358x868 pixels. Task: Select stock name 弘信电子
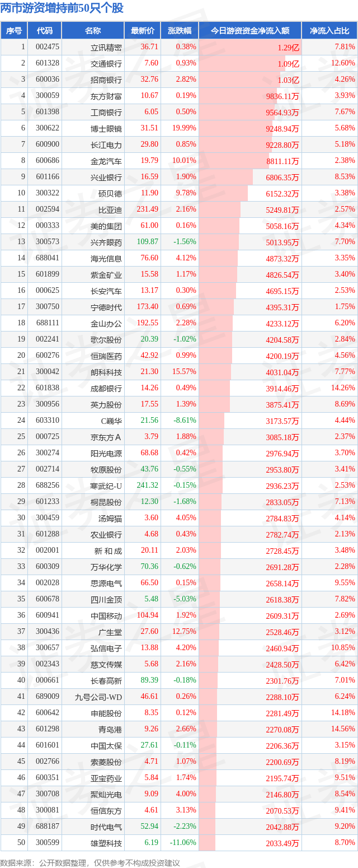click(x=106, y=648)
